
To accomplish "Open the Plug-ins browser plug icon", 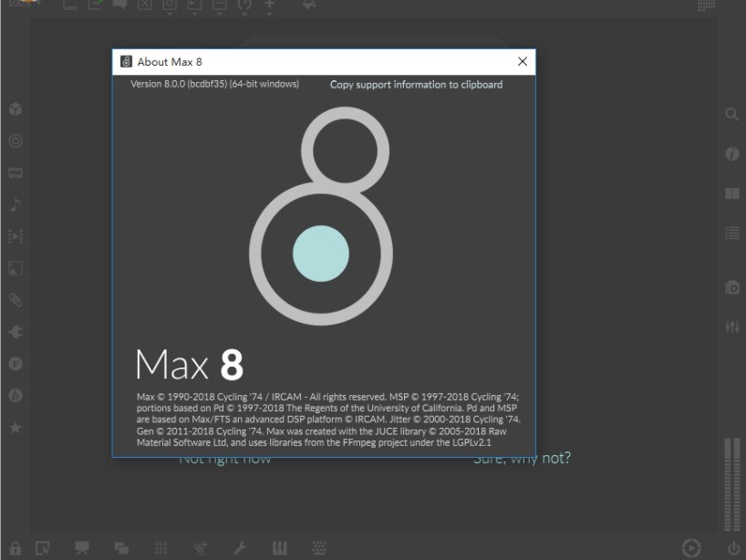I will [x=16, y=332].
